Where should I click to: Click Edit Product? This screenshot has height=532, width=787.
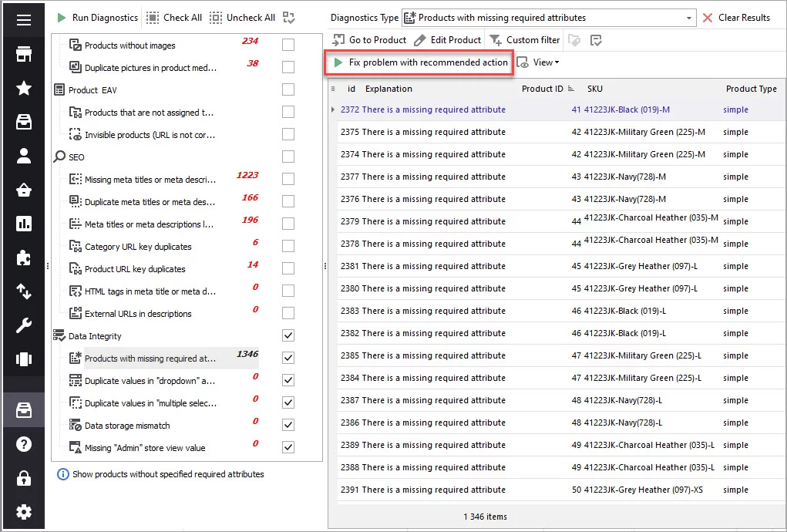tap(448, 39)
